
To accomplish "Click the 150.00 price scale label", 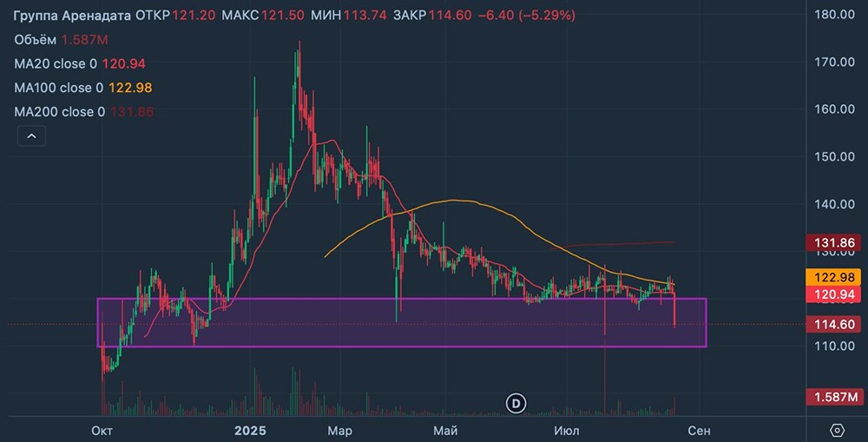I will click(x=834, y=157).
